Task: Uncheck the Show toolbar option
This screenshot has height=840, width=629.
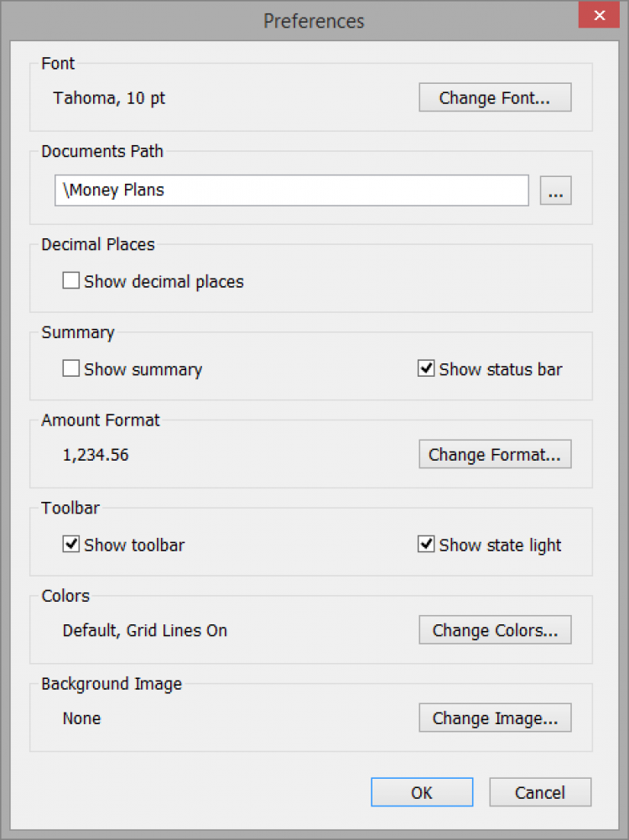Action: [x=71, y=545]
